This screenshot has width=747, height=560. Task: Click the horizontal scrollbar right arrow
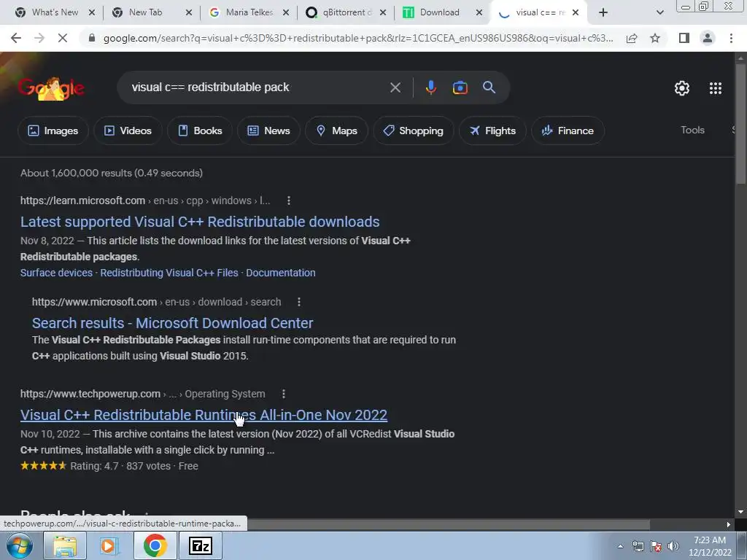pyautogui.click(x=729, y=524)
